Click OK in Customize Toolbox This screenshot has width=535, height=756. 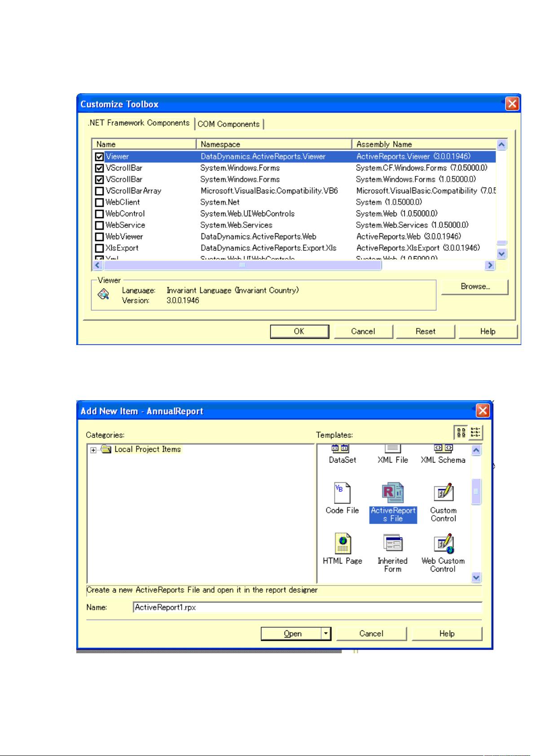[x=299, y=332]
